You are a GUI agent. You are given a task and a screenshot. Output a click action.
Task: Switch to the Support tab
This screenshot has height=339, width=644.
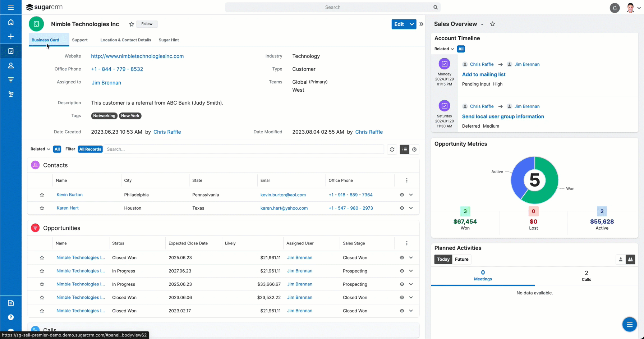click(x=80, y=40)
